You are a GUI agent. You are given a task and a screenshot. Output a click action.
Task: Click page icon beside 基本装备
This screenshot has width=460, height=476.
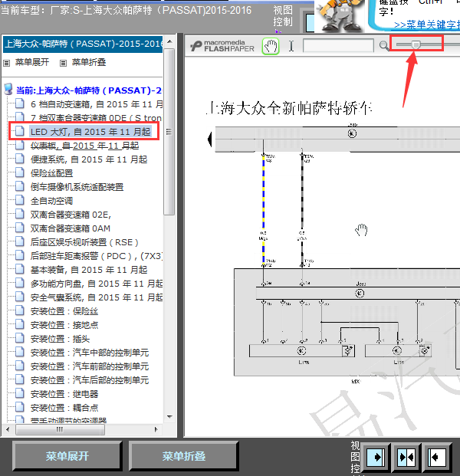pos(20,269)
